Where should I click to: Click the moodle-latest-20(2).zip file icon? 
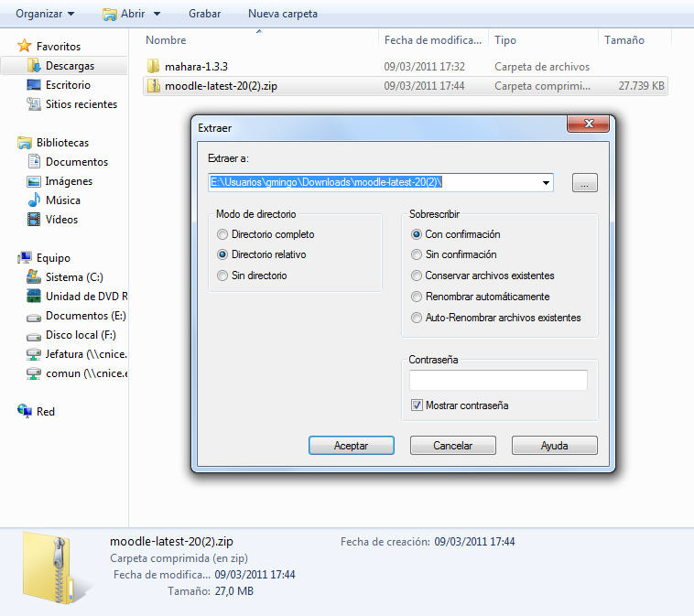[x=154, y=86]
